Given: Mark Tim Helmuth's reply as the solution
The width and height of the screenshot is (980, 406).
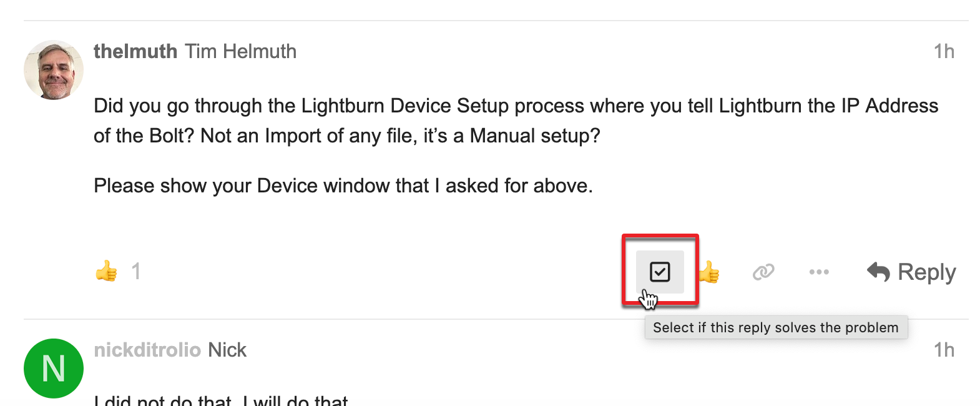Looking at the screenshot, I should coord(660,272).
